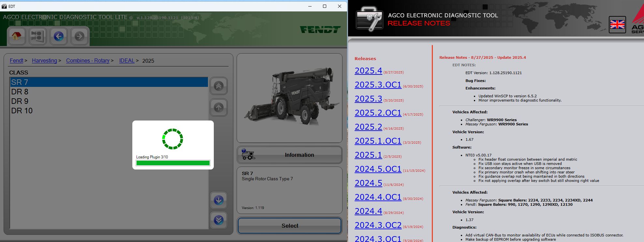Switch language with UK flag icon

click(x=617, y=24)
